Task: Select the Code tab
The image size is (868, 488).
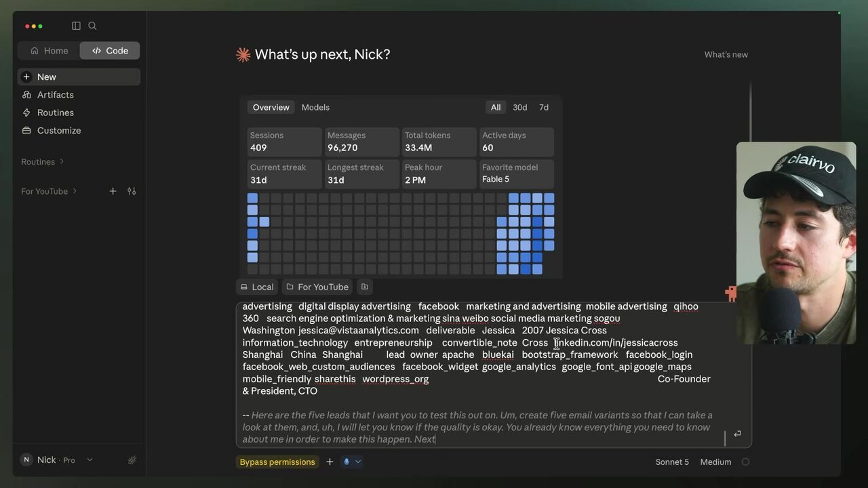Action: click(x=110, y=50)
